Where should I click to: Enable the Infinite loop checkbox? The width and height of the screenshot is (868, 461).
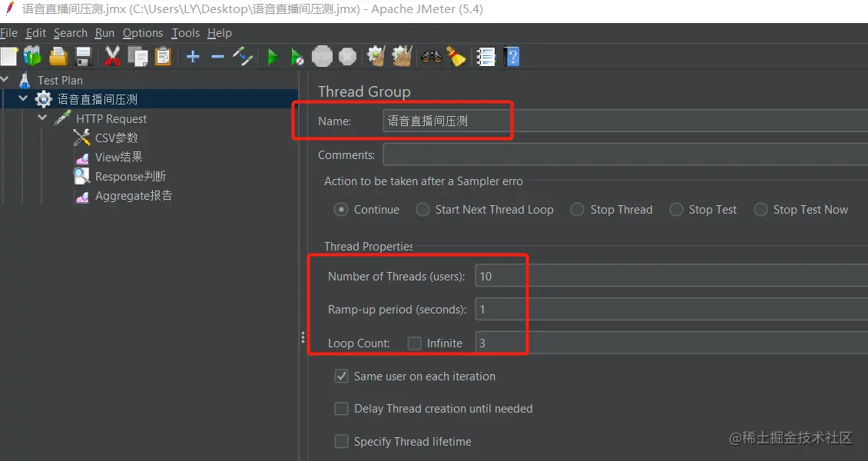414,343
